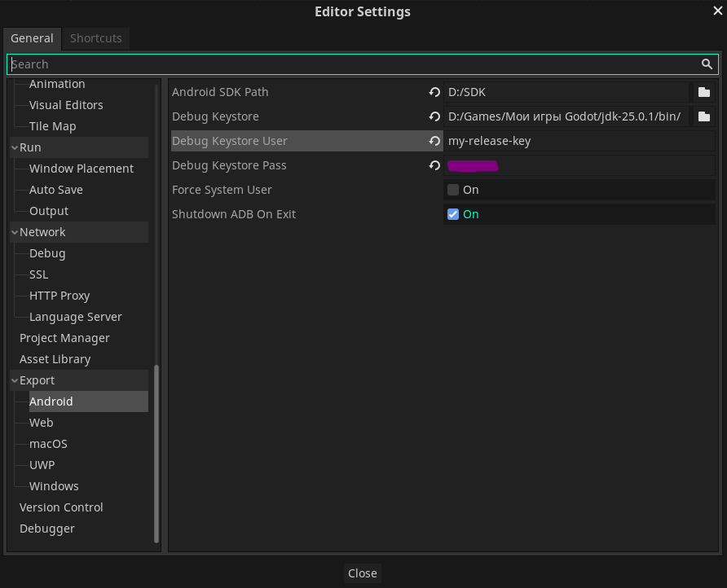The height and width of the screenshot is (588, 727).
Task: Collapse the Run section
Action: pyautogui.click(x=14, y=147)
